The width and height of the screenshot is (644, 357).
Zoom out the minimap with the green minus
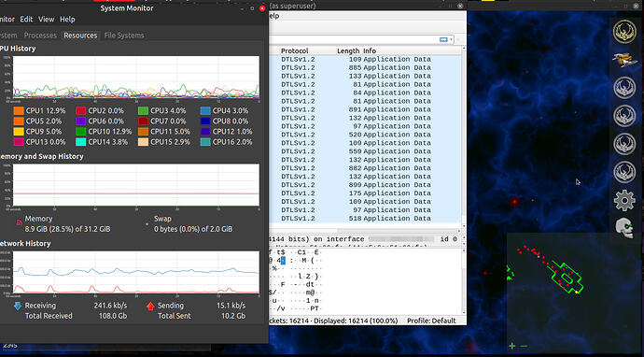(x=524, y=346)
